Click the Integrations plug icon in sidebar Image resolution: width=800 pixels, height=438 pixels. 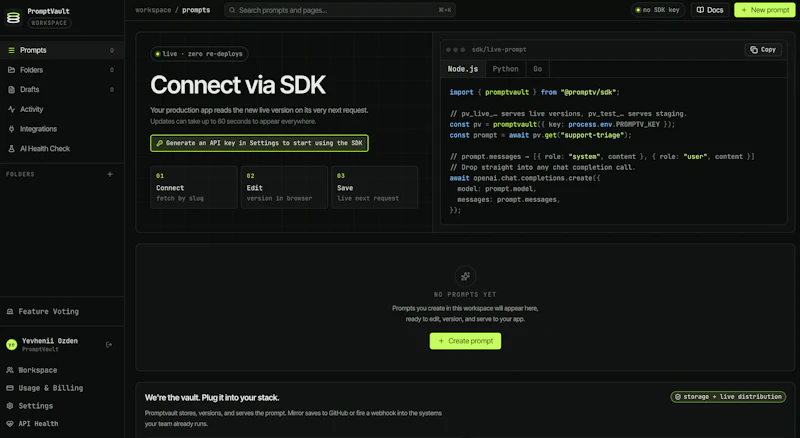click(x=11, y=129)
